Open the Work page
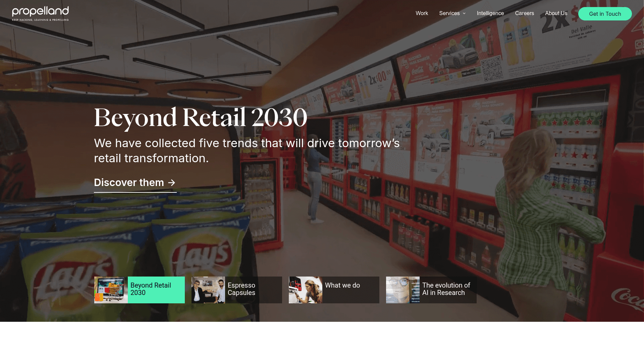 (422, 13)
